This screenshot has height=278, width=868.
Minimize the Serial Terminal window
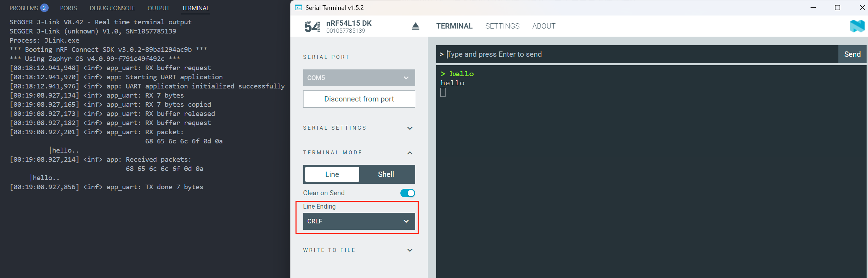(x=813, y=8)
